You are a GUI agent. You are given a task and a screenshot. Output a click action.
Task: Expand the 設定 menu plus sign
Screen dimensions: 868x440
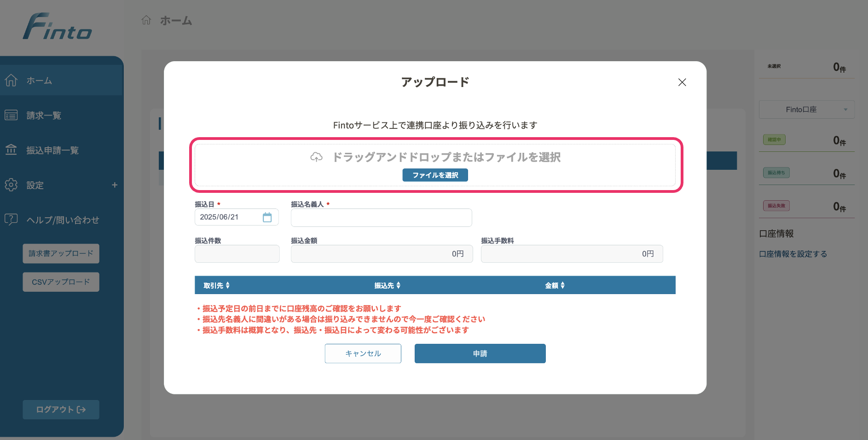point(115,185)
